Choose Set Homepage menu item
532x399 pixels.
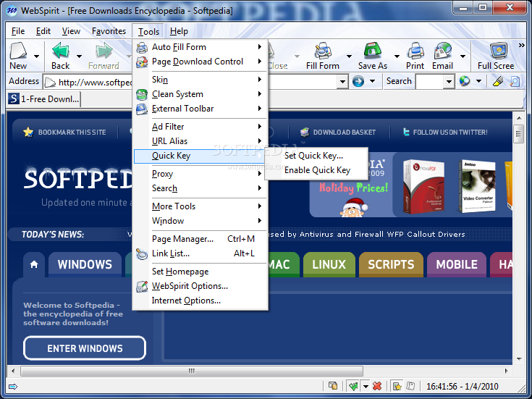click(x=200, y=272)
